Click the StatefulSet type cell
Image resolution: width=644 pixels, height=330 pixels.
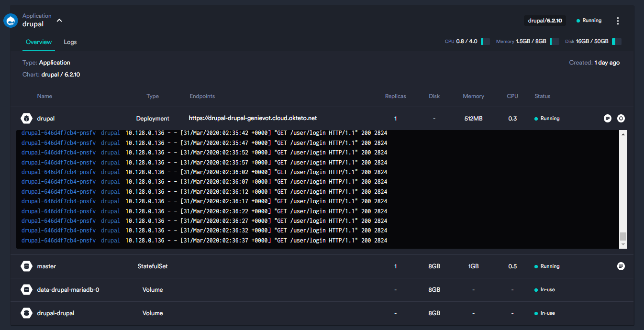coord(153,266)
